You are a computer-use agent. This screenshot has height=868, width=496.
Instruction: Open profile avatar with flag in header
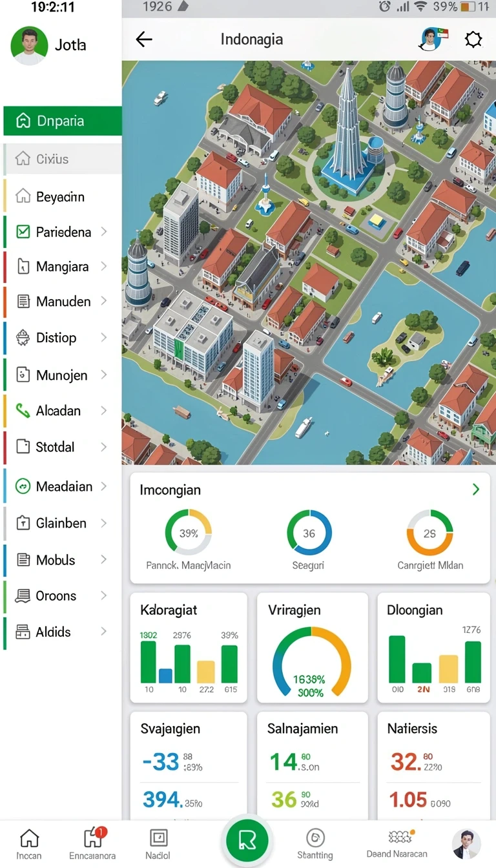click(433, 39)
